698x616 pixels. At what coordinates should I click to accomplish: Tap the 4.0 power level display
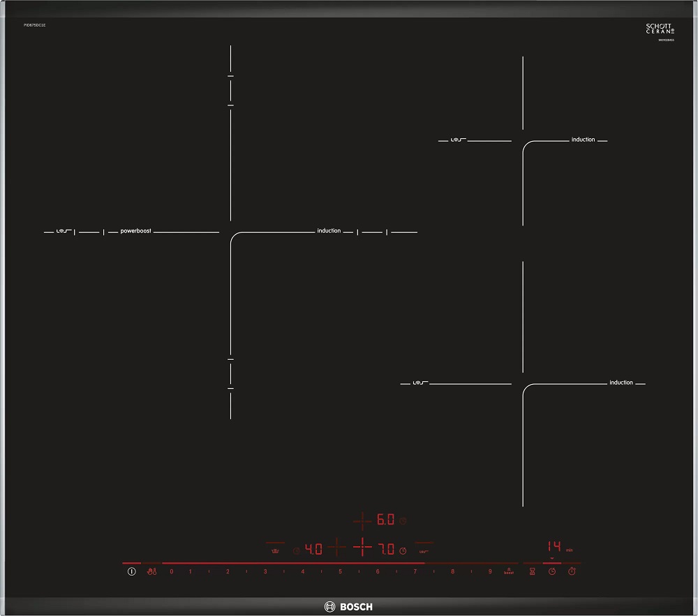(313, 550)
